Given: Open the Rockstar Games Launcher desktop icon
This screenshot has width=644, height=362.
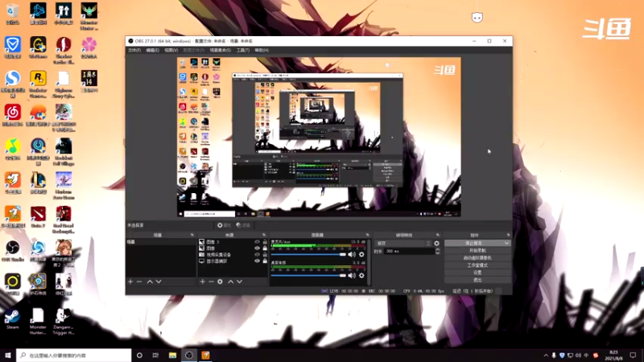Looking at the screenshot, I should (38, 84).
